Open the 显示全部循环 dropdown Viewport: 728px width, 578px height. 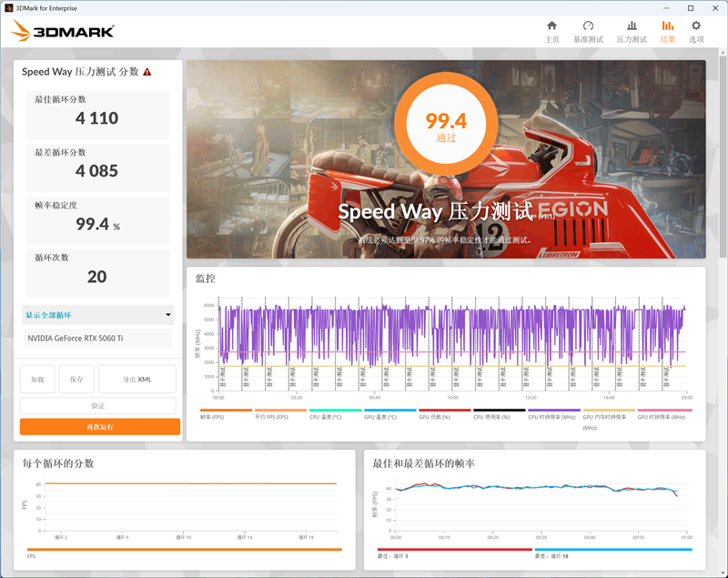[x=97, y=315]
